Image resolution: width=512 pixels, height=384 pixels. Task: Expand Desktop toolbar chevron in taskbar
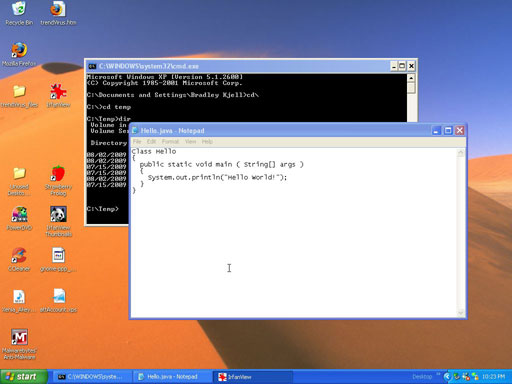(x=438, y=375)
